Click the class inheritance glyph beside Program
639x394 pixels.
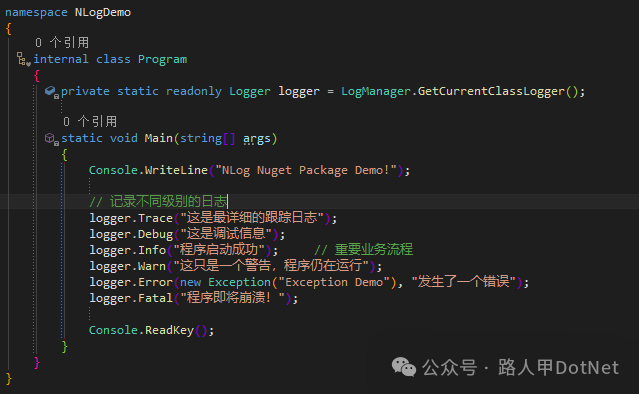click(x=24, y=59)
